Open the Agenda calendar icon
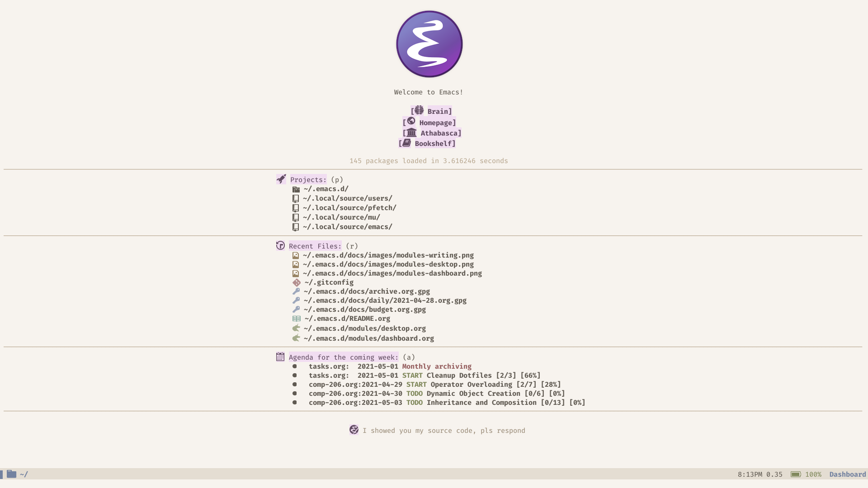The height and width of the screenshot is (488, 868). pos(279,357)
